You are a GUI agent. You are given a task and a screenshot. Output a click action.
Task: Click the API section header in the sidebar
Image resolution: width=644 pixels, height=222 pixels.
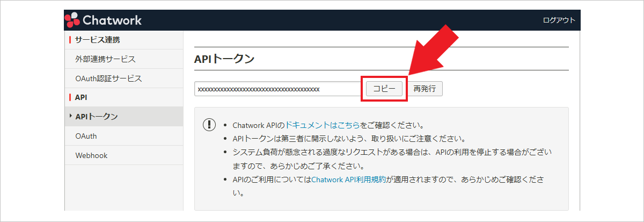[81, 97]
